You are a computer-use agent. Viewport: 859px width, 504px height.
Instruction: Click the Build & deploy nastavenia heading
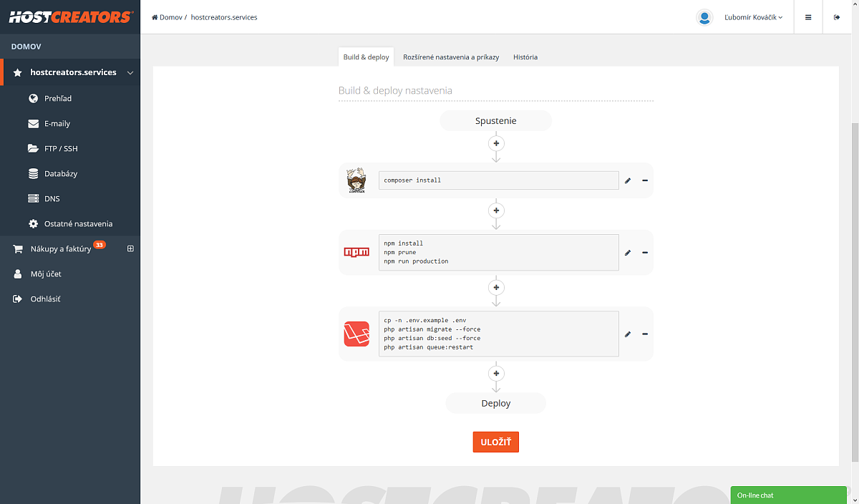pos(395,90)
